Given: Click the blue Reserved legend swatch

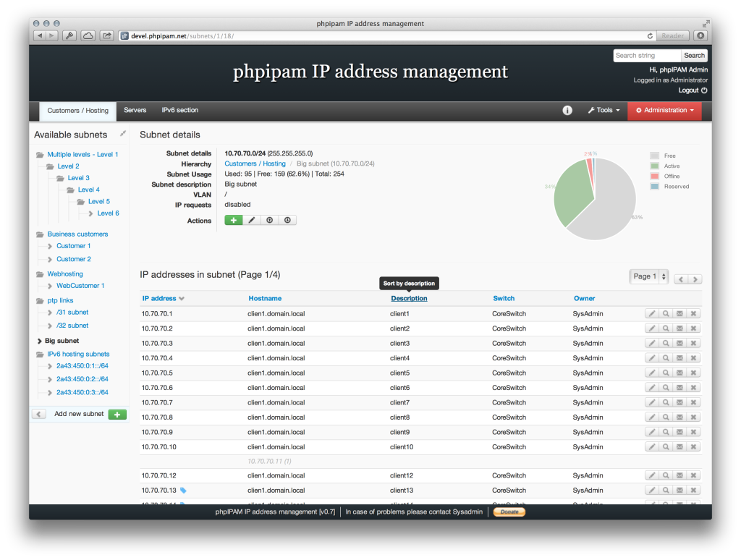Looking at the screenshot, I should [654, 187].
